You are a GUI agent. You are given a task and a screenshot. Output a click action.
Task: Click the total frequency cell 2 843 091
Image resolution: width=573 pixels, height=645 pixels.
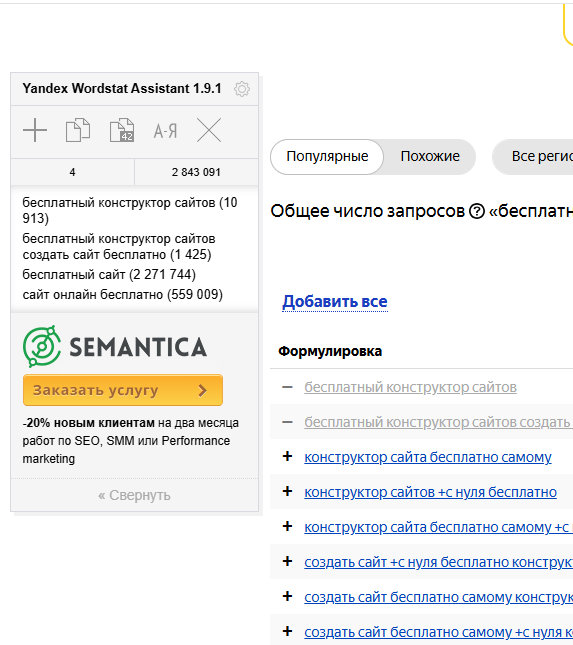196,172
